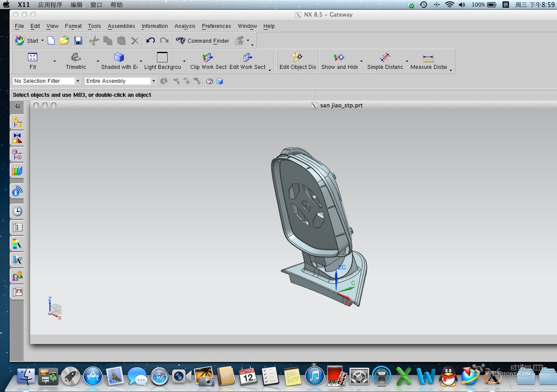Open the X11 menu in Mac menu bar

click(x=24, y=5)
